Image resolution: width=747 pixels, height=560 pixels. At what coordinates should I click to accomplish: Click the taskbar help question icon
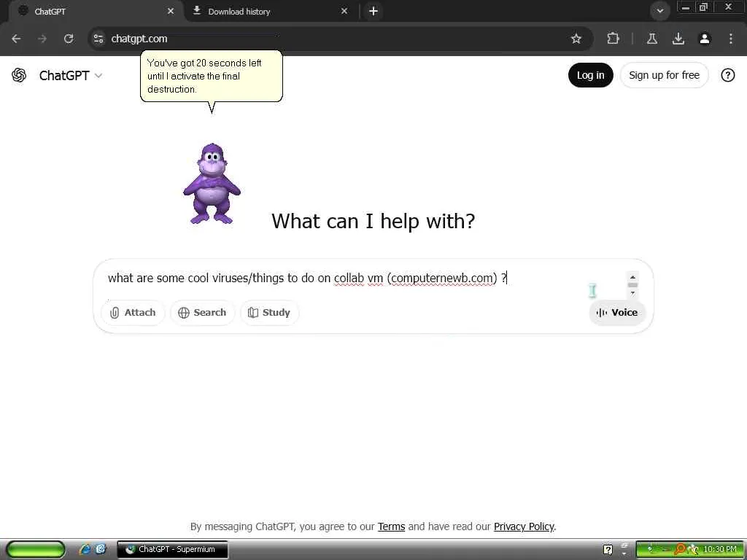pyautogui.click(x=608, y=550)
